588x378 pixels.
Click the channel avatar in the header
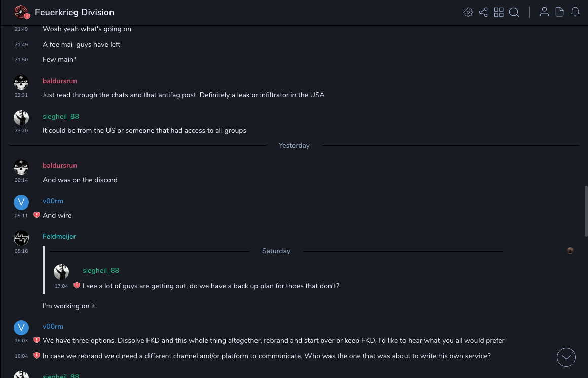click(x=21, y=12)
